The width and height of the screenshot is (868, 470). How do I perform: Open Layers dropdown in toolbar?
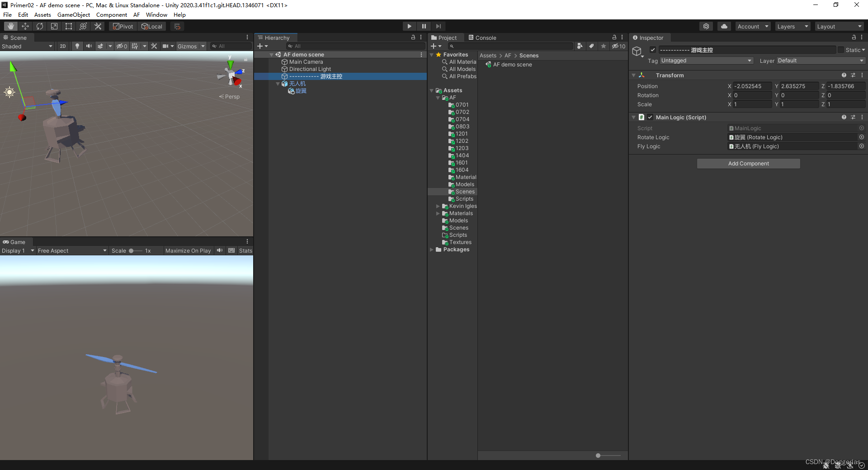click(x=793, y=26)
